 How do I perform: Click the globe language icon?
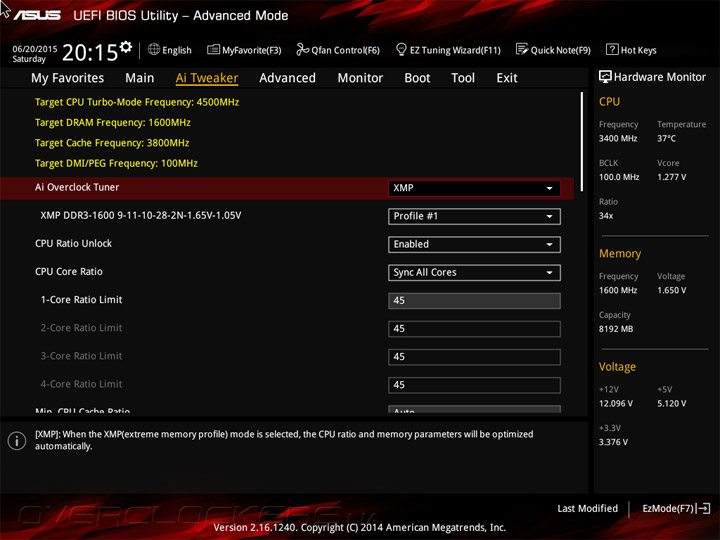click(x=154, y=49)
